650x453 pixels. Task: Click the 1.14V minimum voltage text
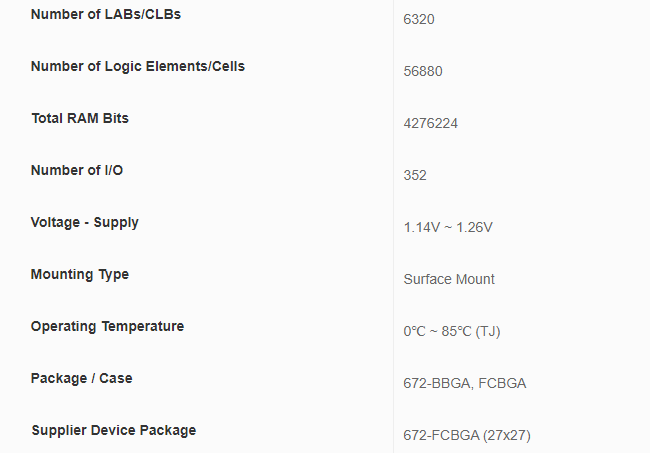[x=421, y=227]
